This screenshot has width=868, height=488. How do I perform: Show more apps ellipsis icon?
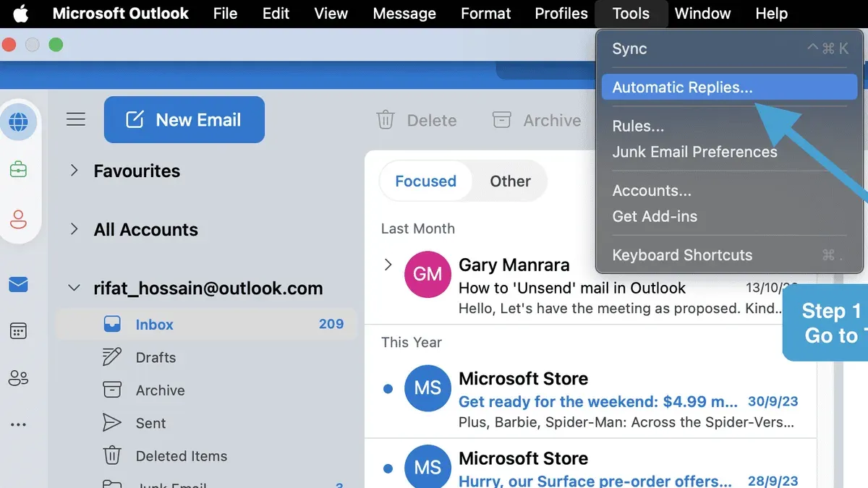pos(18,425)
